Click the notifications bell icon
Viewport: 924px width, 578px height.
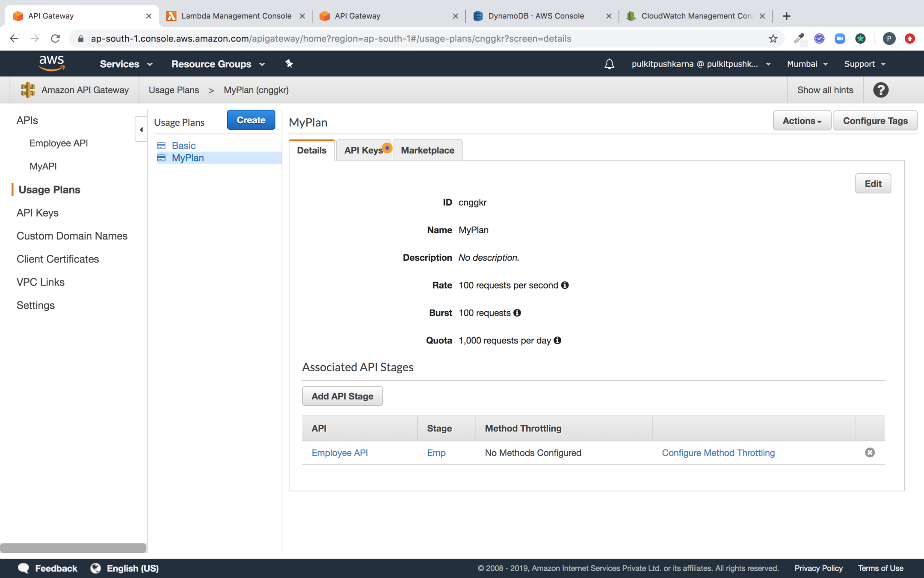click(609, 64)
